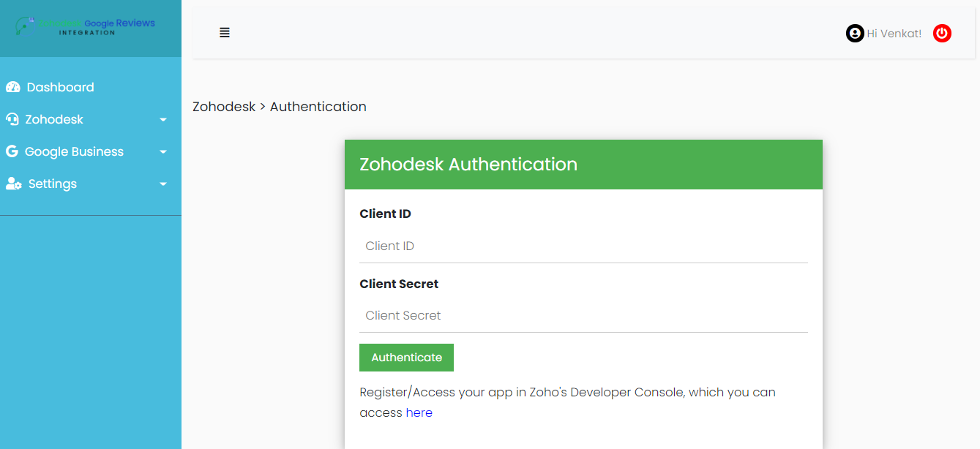Viewport: 980px width, 449px height.
Task: Expand the Settings menu arrow
Action: tap(163, 184)
